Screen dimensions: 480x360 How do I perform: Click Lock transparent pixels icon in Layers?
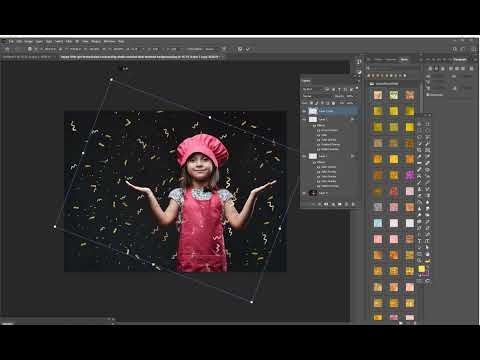point(312,103)
